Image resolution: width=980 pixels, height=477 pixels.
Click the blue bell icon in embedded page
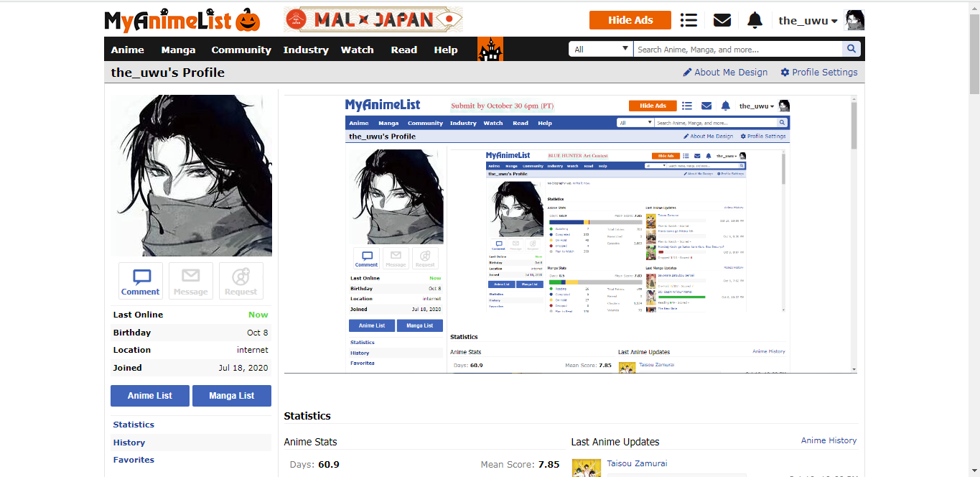pos(726,106)
